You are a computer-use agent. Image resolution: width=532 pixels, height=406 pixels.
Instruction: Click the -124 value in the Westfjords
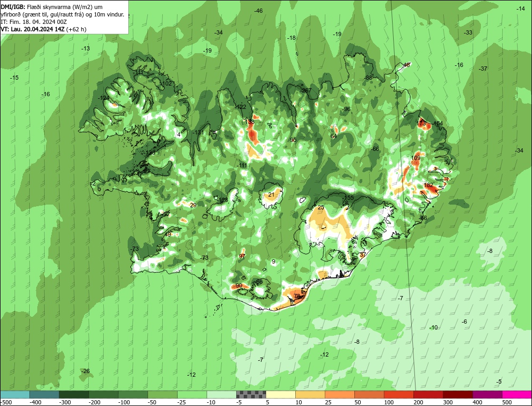click(x=104, y=98)
